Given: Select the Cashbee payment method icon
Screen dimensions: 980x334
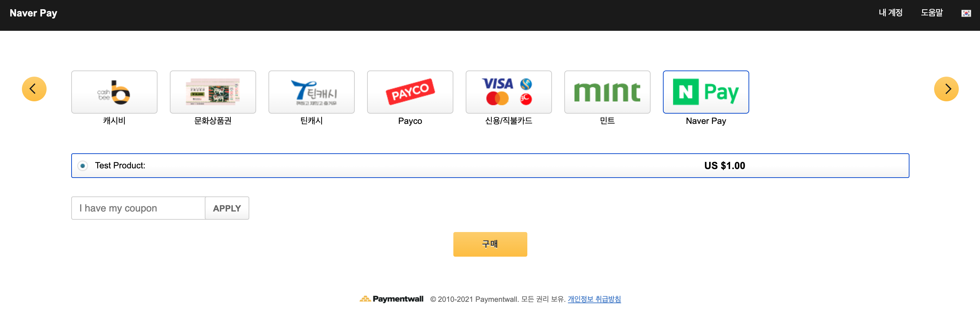Looking at the screenshot, I should pos(114,92).
